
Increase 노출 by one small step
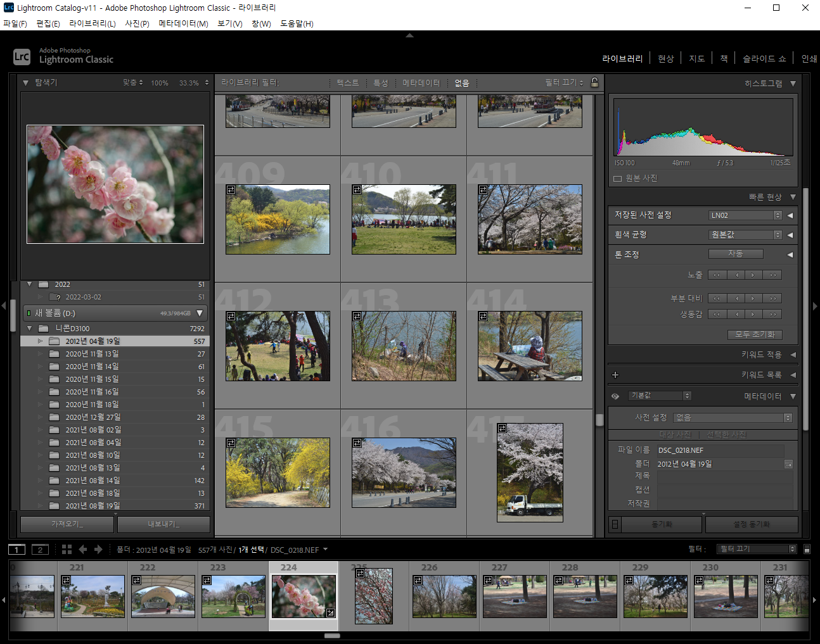click(x=753, y=275)
